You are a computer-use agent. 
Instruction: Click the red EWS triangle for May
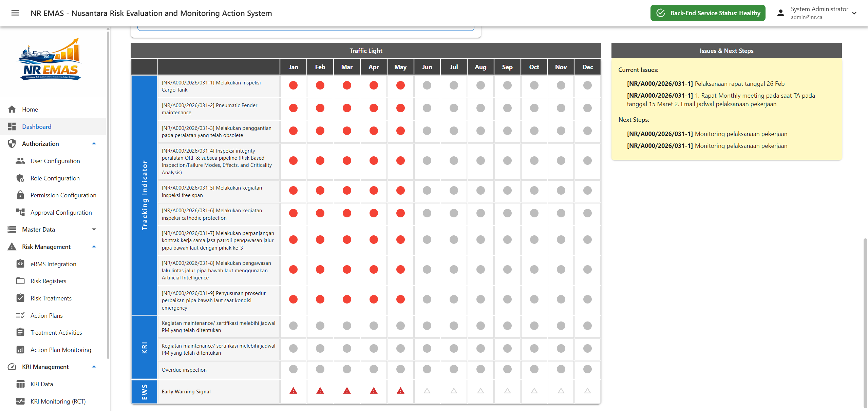tap(400, 391)
